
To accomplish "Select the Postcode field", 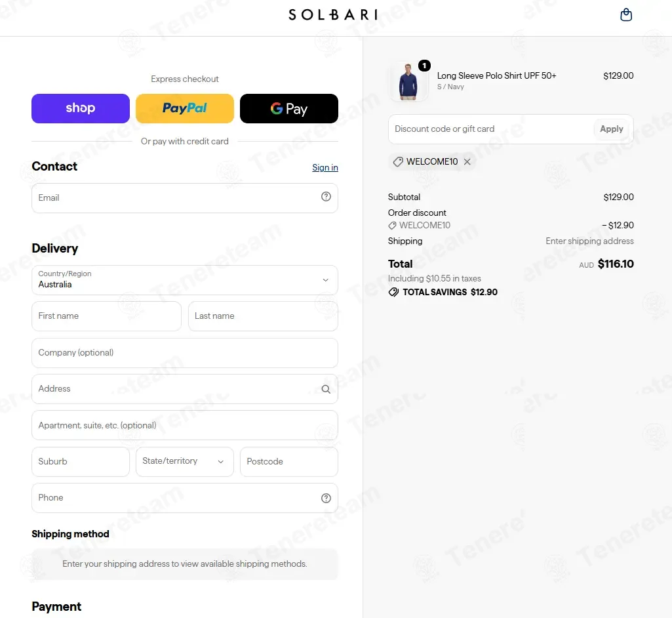I will click(289, 461).
